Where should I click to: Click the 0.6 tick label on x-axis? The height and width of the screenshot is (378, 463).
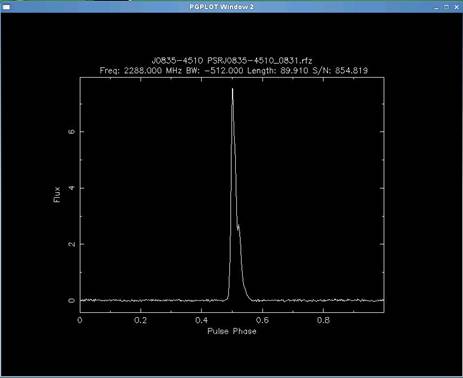click(262, 320)
